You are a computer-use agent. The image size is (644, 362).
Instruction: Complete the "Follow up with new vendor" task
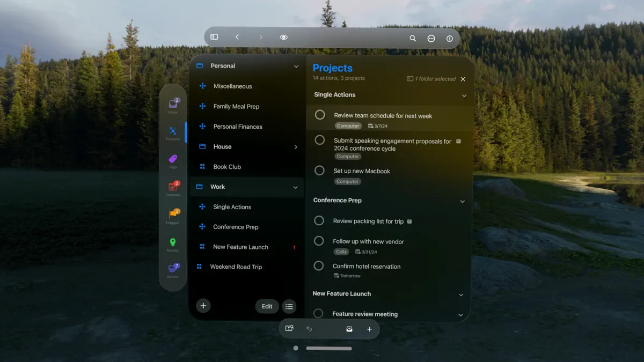point(319,241)
